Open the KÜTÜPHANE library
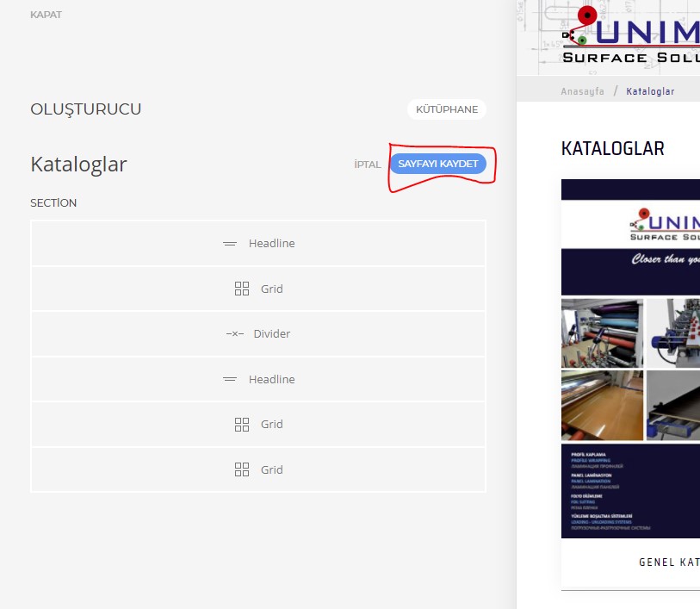The image size is (700, 609). point(447,109)
